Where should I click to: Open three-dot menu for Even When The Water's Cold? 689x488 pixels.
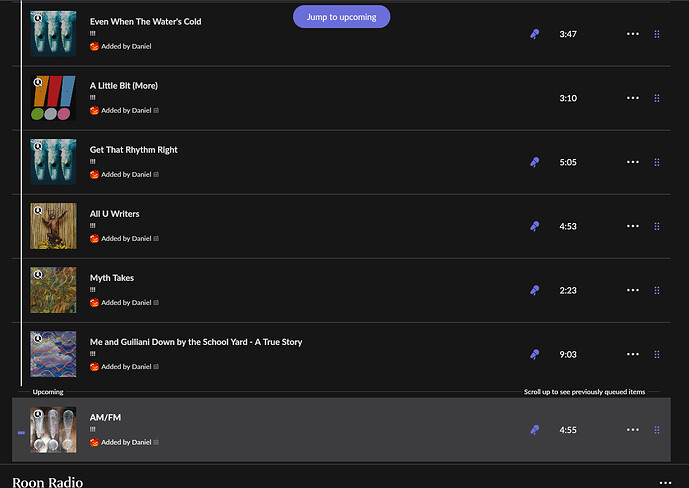point(632,34)
